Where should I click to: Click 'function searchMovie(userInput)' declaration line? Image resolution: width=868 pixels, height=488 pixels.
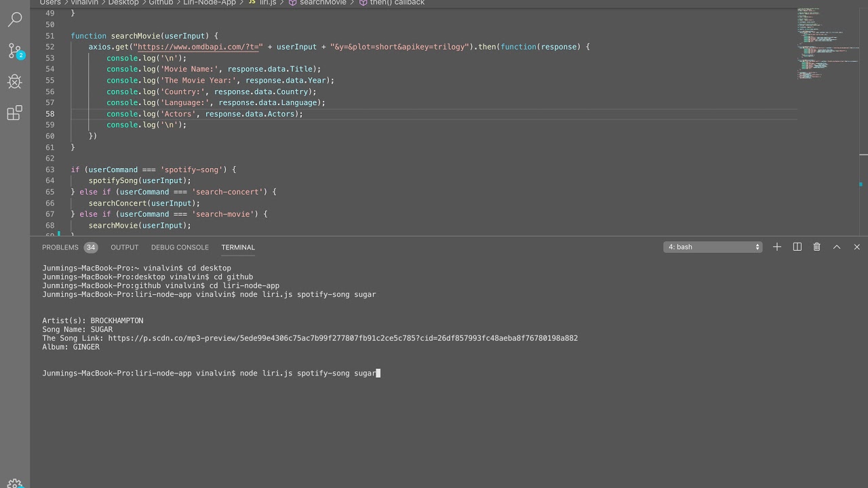point(144,36)
